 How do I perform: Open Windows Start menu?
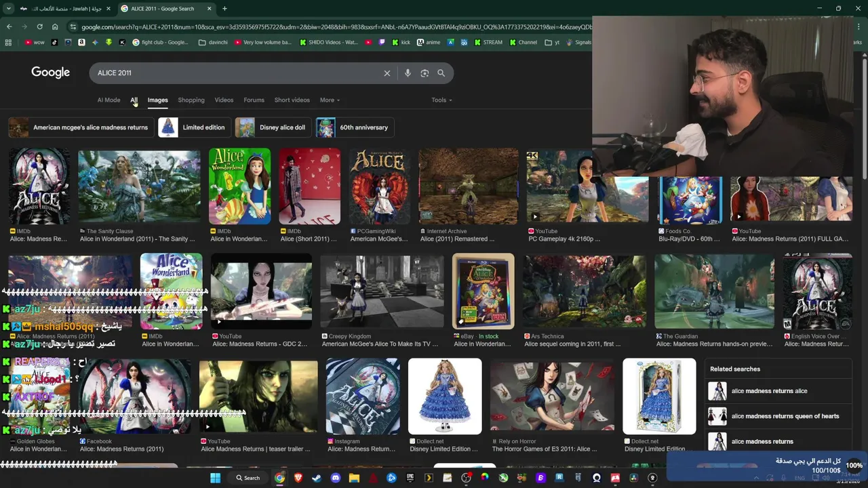coord(216,478)
